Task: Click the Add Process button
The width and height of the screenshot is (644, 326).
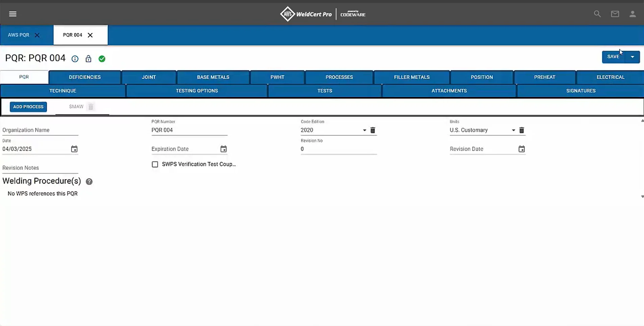Action: coord(28,107)
